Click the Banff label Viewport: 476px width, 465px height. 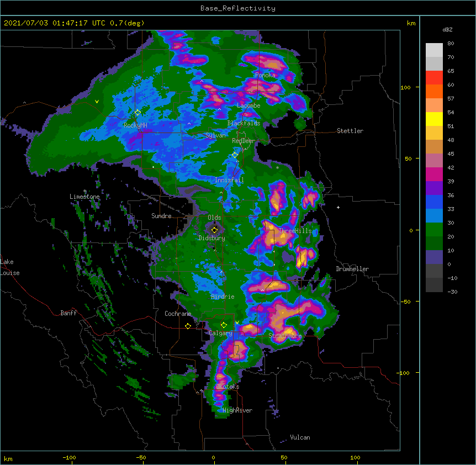[68, 313]
